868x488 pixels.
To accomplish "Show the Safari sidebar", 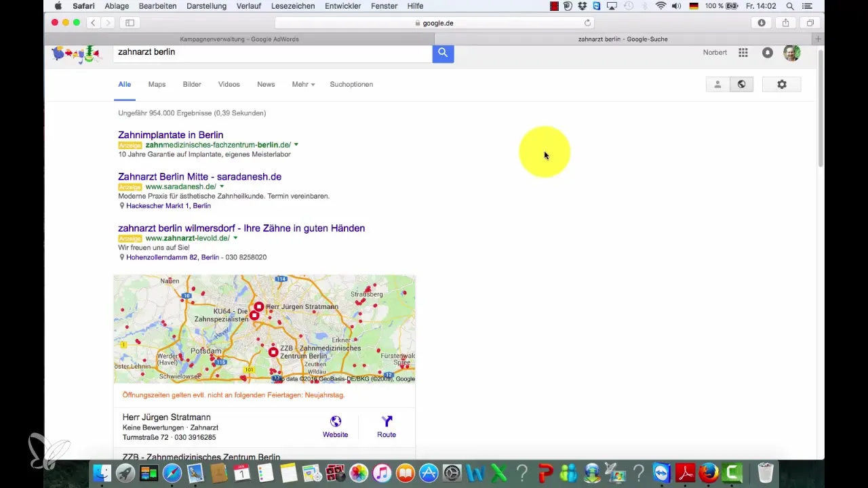I will click(130, 22).
